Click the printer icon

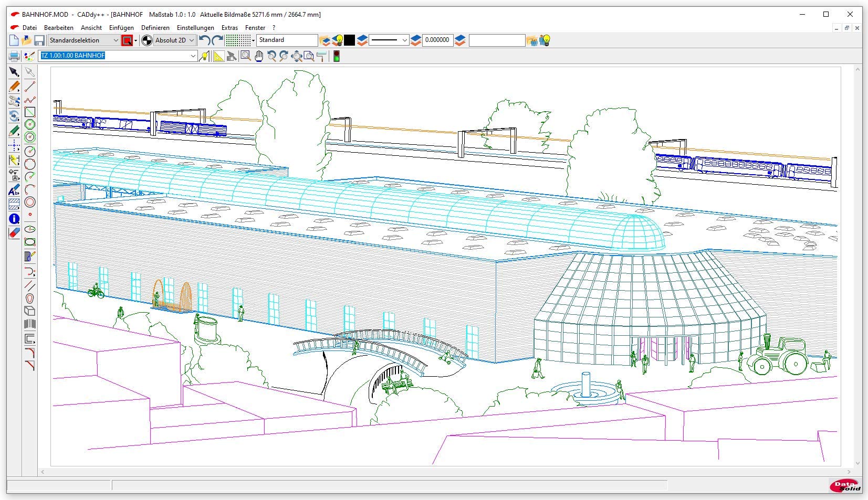(x=14, y=56)
